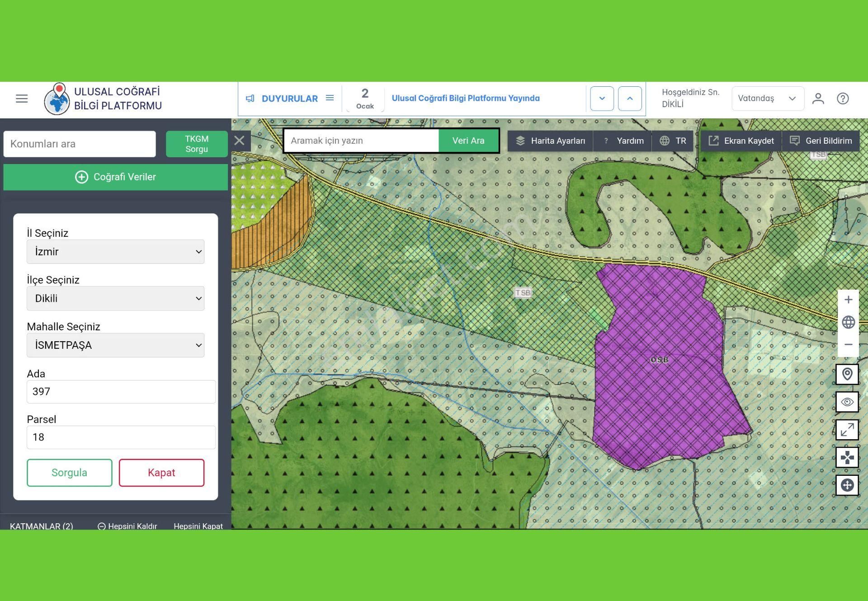Click the map zoom out minus icon
Image resolution: width=868 pixels, height=601 pixels.
[x=848, y=344]
